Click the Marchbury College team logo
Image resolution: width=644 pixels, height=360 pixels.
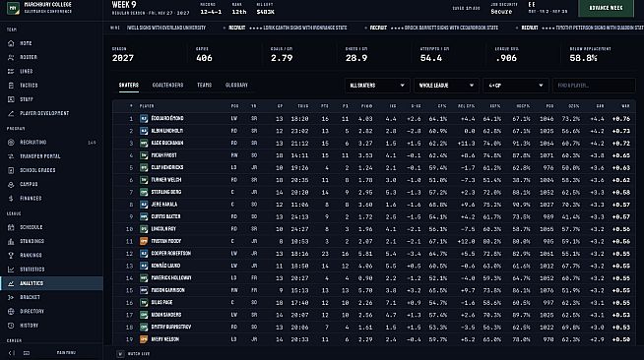click(13, 8)
